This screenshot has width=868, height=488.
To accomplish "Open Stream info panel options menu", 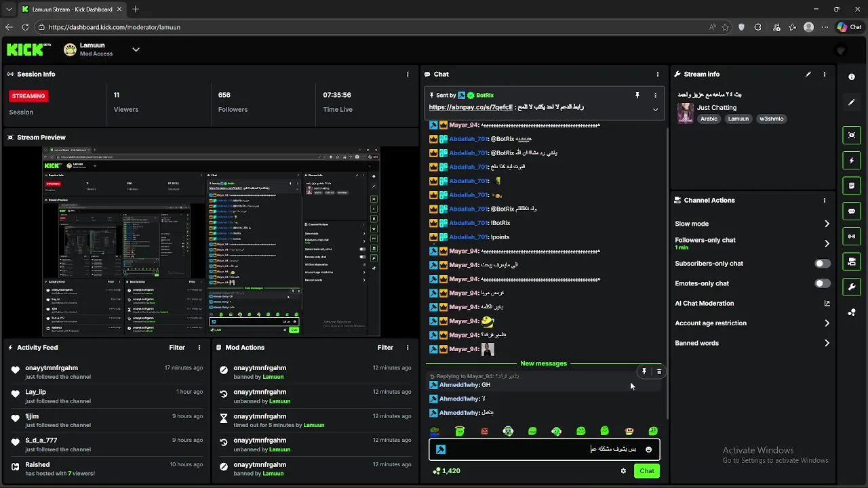I will [x=825, y=75].
